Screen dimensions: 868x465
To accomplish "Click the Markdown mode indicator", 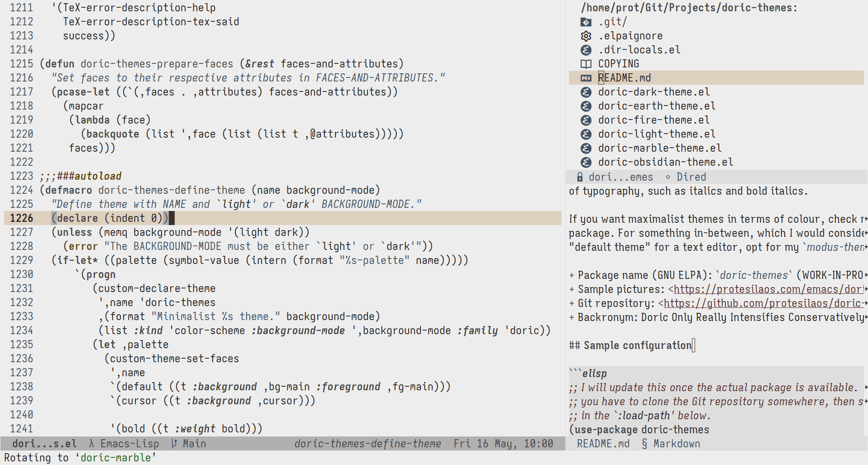I will point(677,444).
